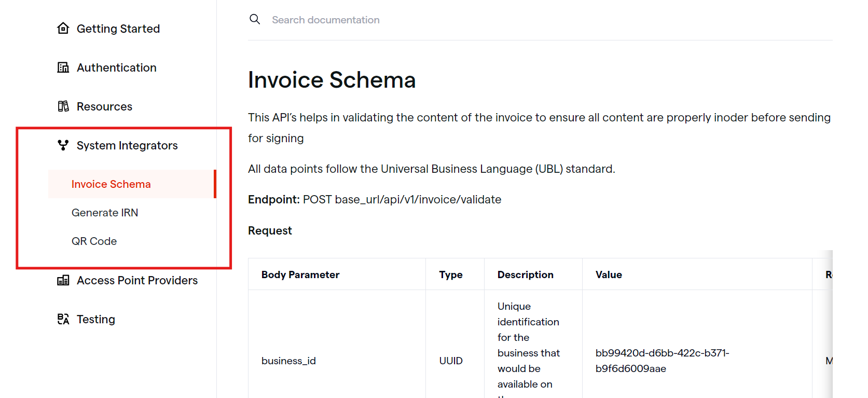Click the Body Parameter column header
The height and width of the screenshot is (398, 868).
pyautogui.click(x=300, y=275)
